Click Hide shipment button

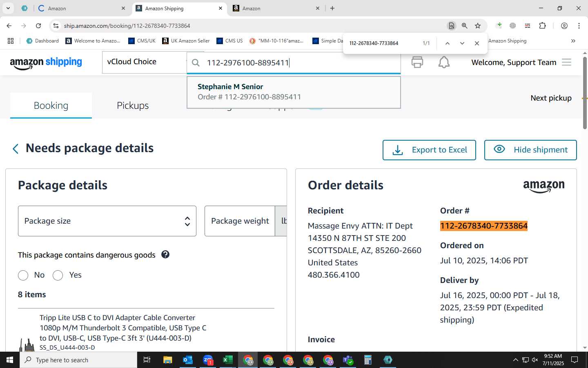530,150
